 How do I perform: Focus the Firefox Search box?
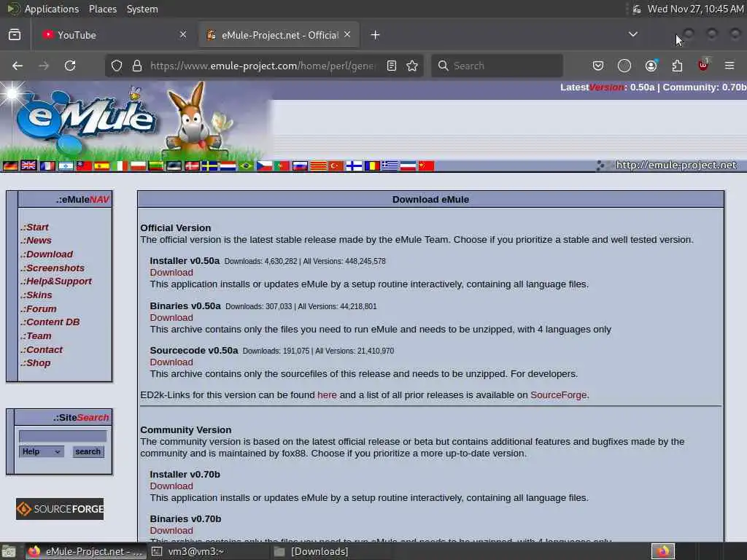[x=497, y=66]
